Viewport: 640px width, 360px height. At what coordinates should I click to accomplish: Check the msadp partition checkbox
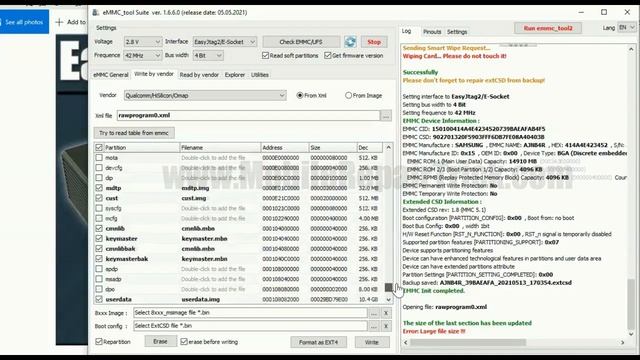tap(99, 279)
